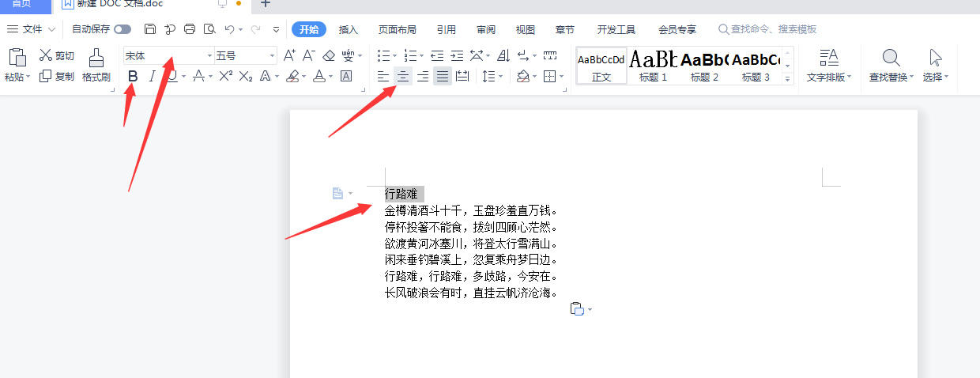
Task: Click the Superscript X² icon
Action: (226, 77)
